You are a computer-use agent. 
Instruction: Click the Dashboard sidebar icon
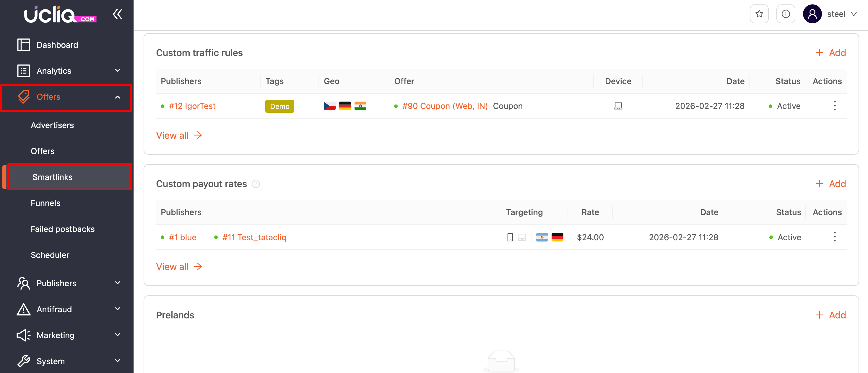tap(24, 45)
